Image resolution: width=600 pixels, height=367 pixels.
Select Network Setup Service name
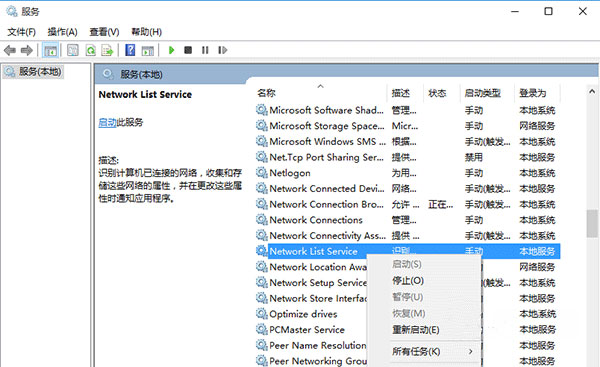tap(318, 283)
